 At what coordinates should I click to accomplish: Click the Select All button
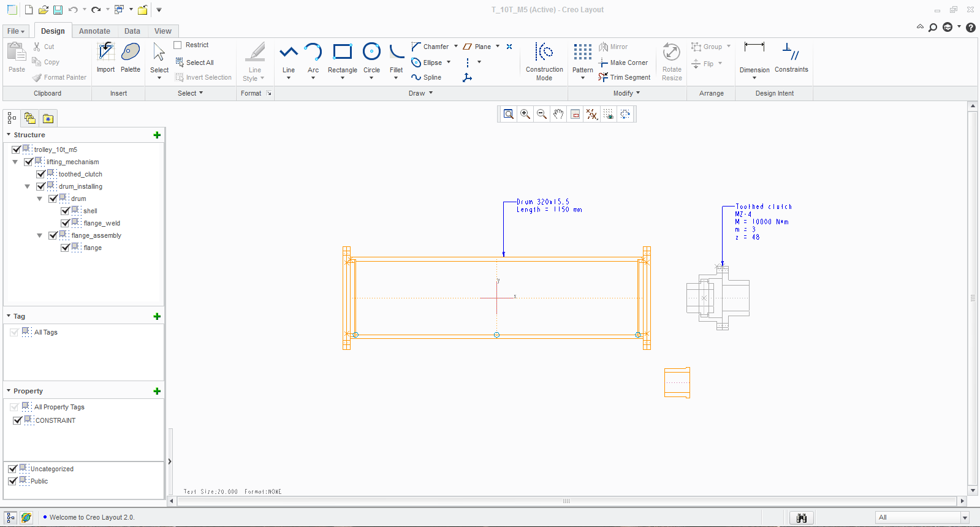pyautogui.click(x=195, y=63)
